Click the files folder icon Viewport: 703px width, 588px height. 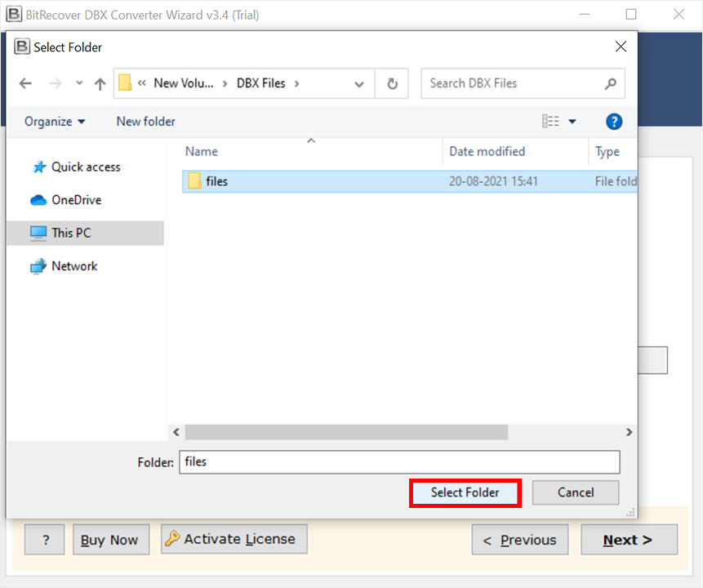(194, 181)
